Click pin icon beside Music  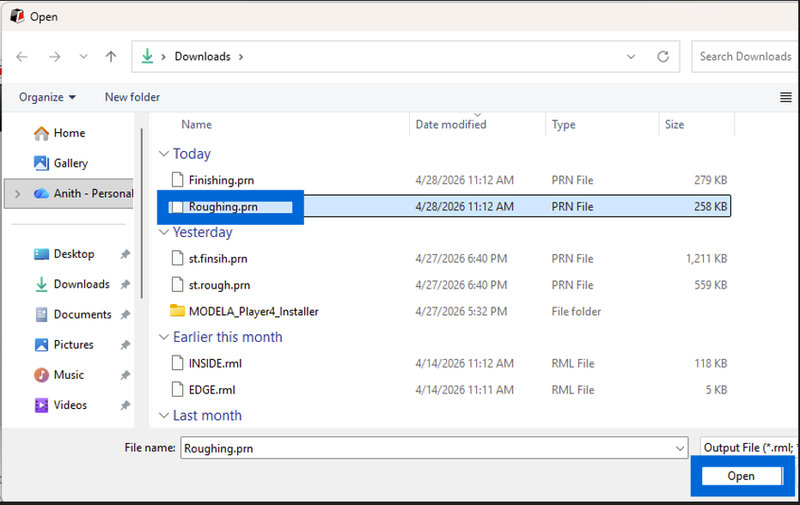coord(125,375)
